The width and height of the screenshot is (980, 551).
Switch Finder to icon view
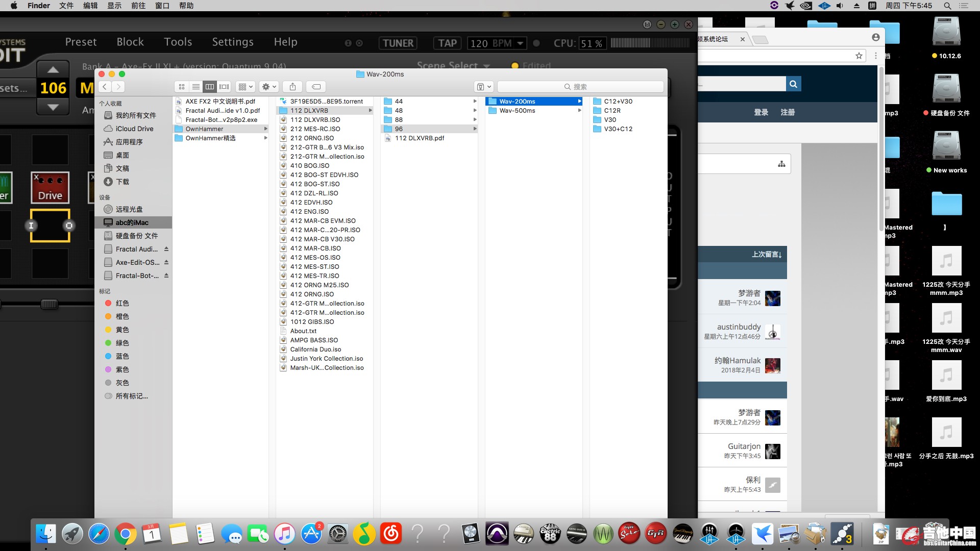click(182, 87)
